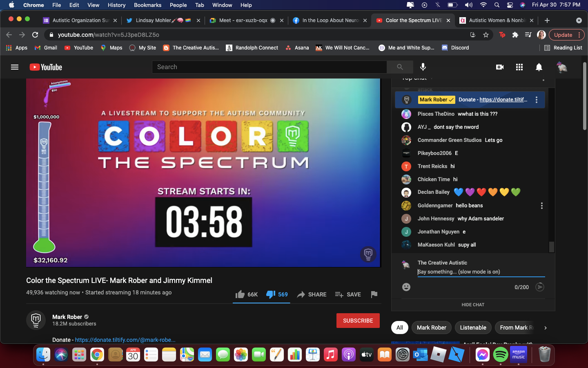Click the red SUBSCRIBE button
Image resolution: width=588 pixels, height=368 pixels.
(x=358, y=321)
